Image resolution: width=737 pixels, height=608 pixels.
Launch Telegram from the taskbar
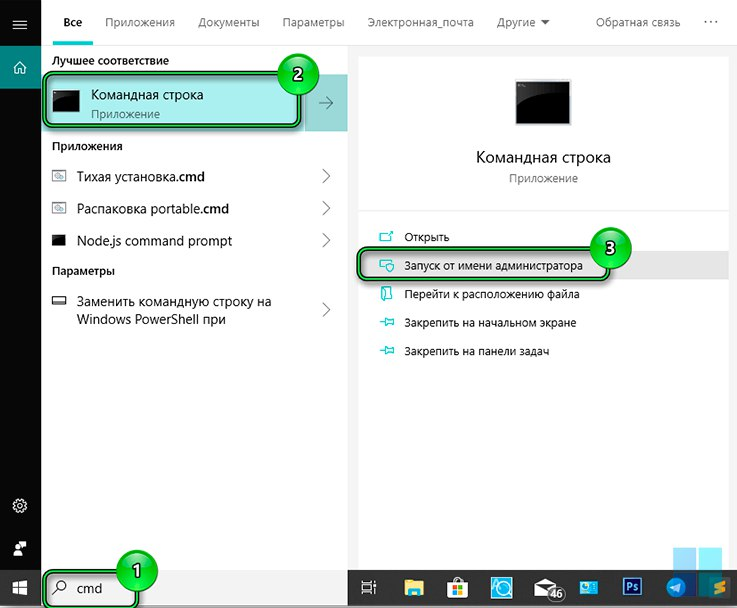(x=675, y=587)
